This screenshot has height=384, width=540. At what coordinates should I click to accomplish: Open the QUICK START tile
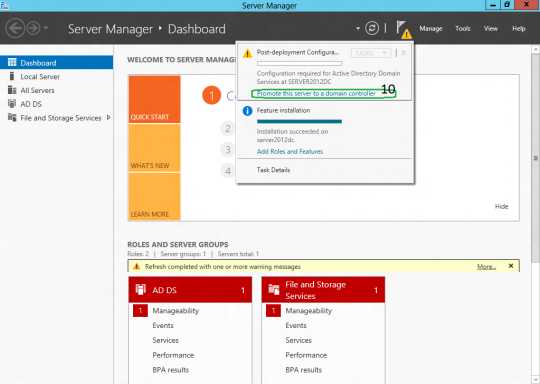pos(154,99)
